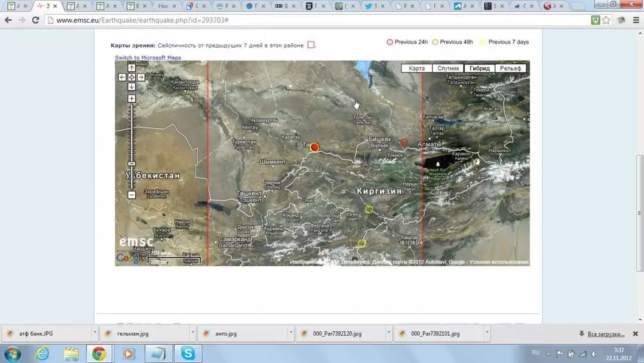Switch map to Гибрид view
Screen dimensions: 644x363
(x=479, y=68)
